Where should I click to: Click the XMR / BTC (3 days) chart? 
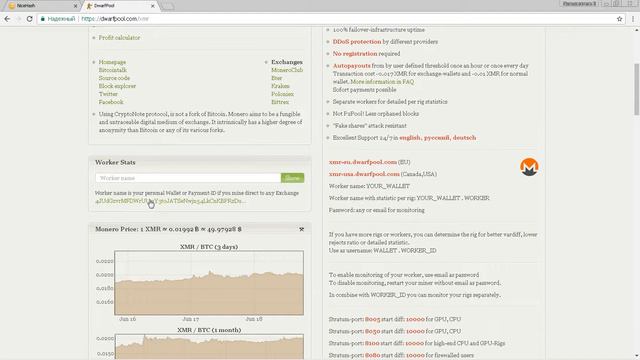(209, 283)
